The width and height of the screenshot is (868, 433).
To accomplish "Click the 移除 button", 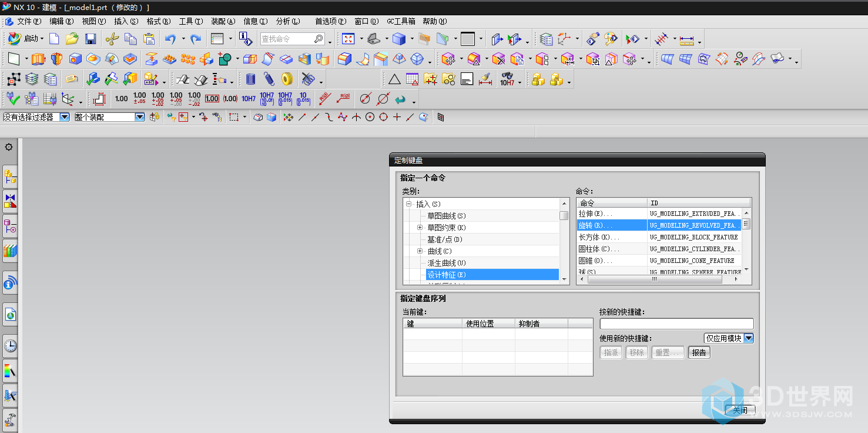I will [636, 352].
